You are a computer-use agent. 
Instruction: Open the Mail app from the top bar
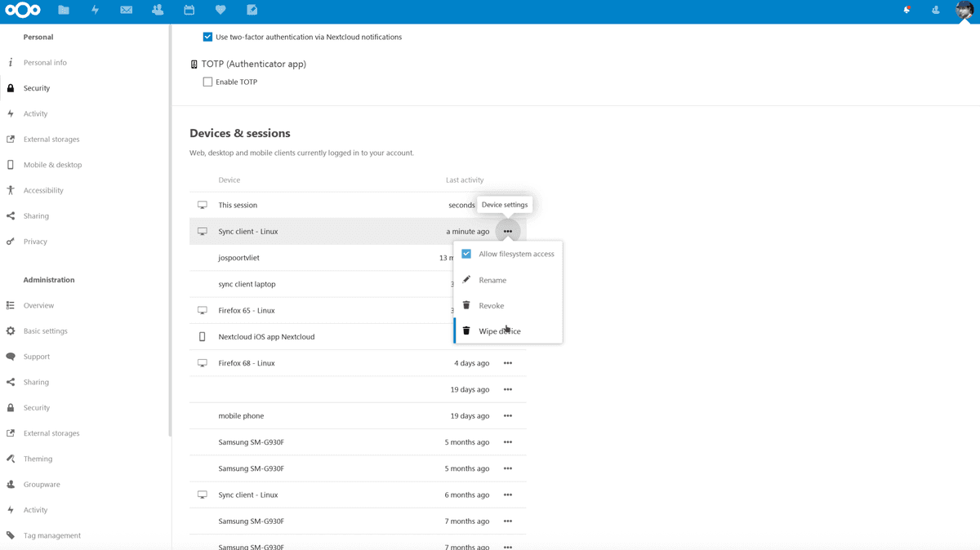126,10
